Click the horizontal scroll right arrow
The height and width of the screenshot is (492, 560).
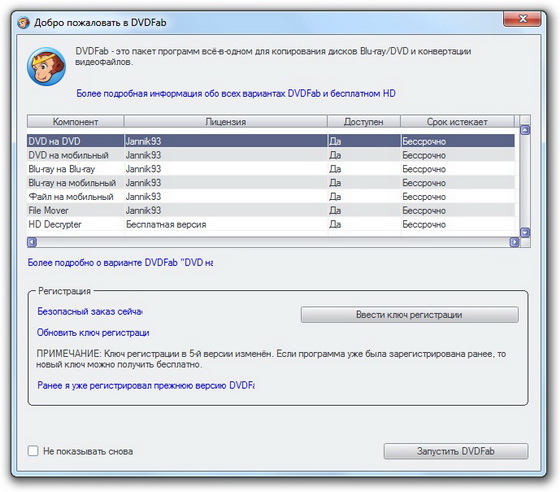pos(514,242)
